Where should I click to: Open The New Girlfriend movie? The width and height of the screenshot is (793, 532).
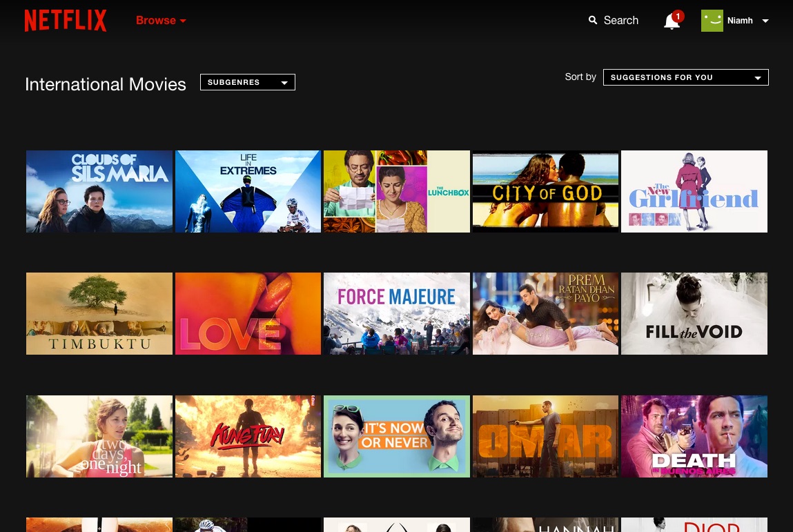[x=694, y=191]
